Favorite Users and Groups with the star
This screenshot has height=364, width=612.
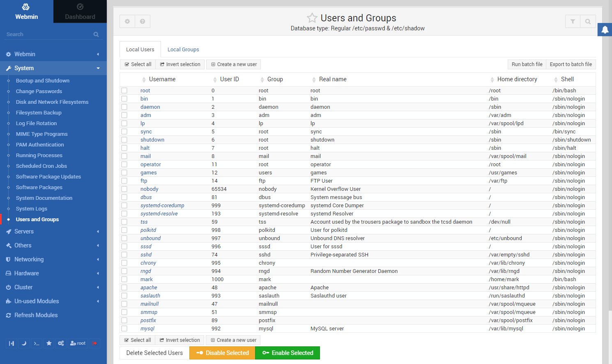pos(312,18)
